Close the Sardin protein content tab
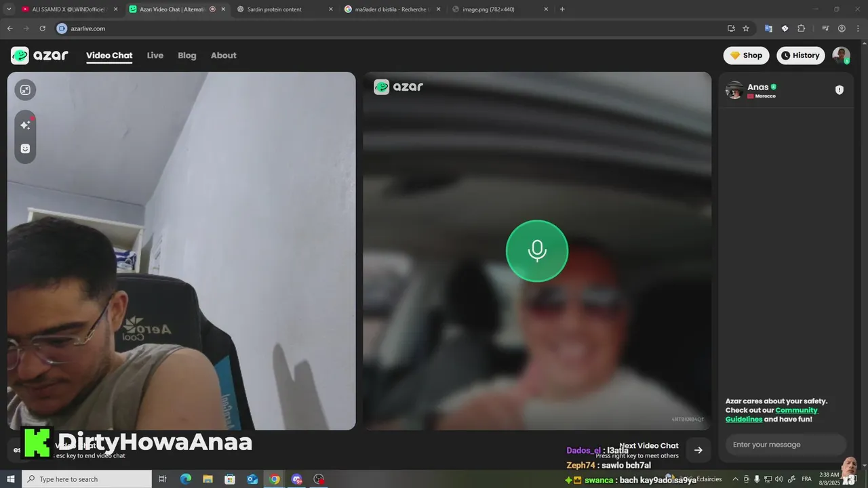The height and width of the screenshot is (488, 868). point(331,9)
